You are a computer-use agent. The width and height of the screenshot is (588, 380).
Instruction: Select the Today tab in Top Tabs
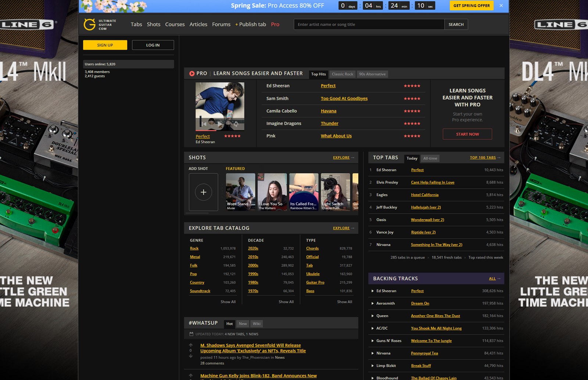(412, 158)
